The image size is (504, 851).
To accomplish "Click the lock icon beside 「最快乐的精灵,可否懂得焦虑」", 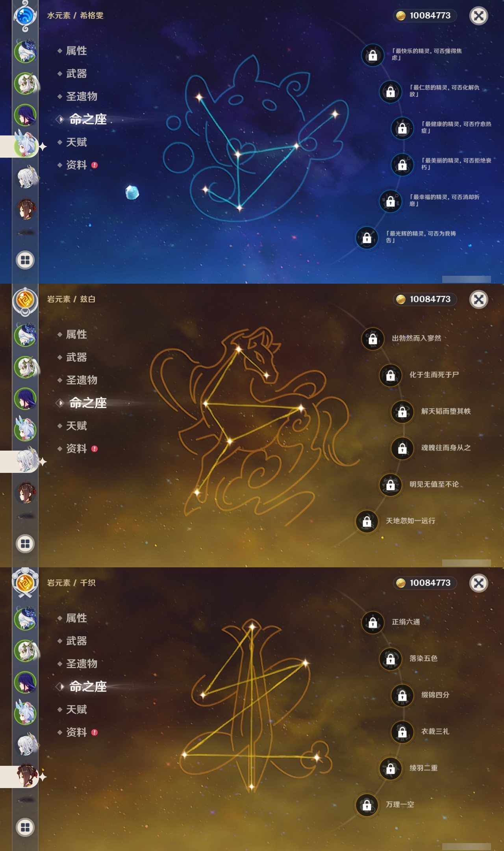I will (372, 55).
